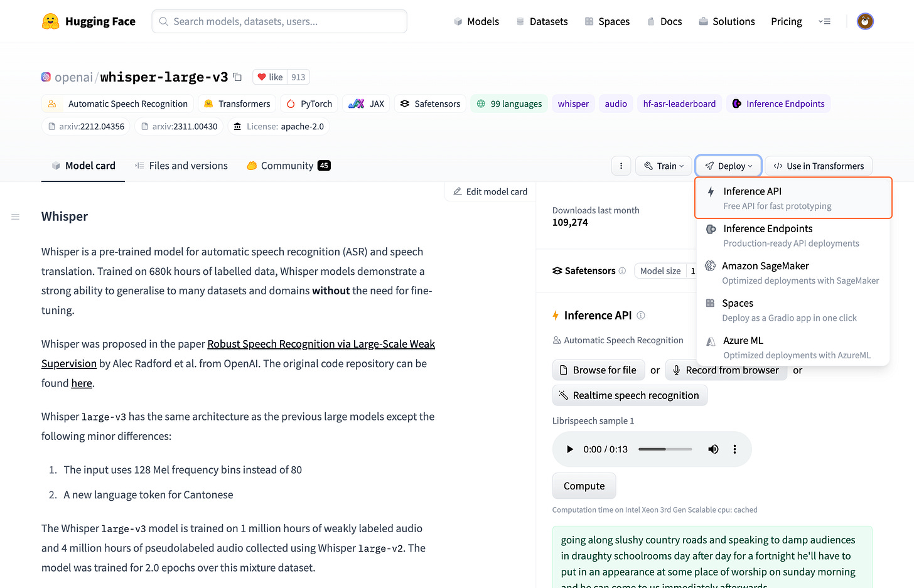Click the 99 languages tag
This screenshot has height=588, width=914.
point(509,104)
